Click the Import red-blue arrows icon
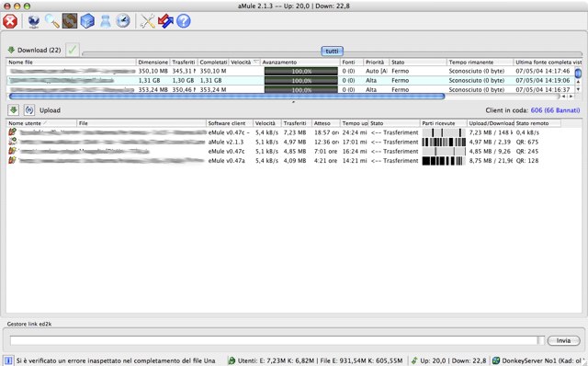The width and height of the screenshot is (588, 366). 165,21
